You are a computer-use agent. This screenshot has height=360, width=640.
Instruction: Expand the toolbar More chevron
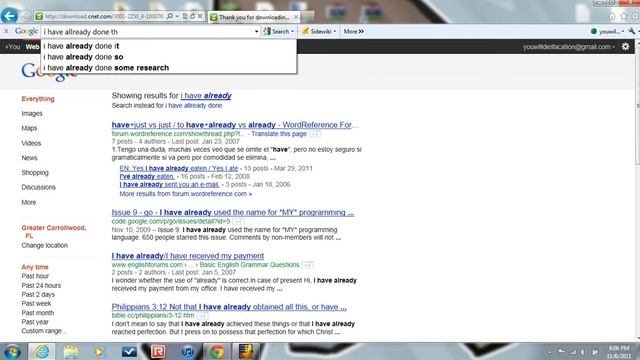tap(353, 31)
